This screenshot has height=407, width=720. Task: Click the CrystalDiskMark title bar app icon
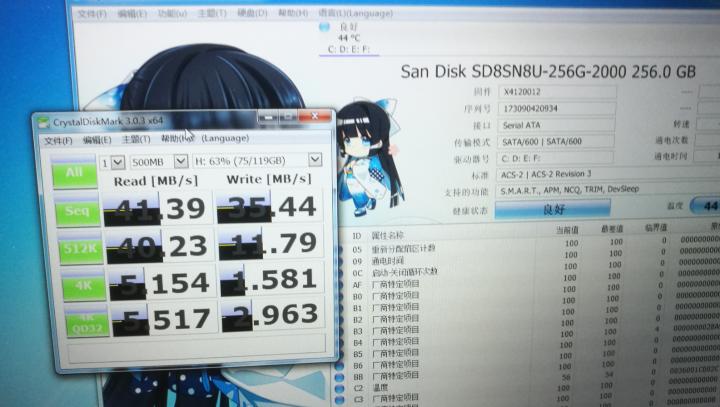click(x=44, y=122)
